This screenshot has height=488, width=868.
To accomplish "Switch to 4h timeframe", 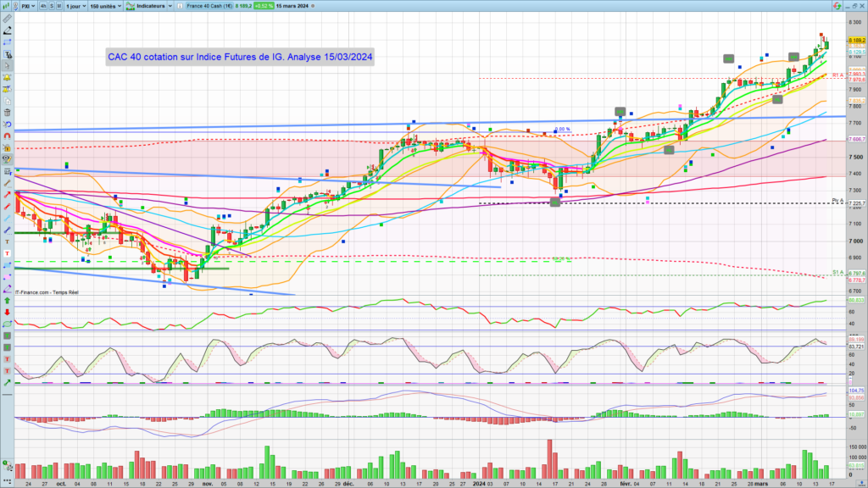I will [x=43, y=6].
